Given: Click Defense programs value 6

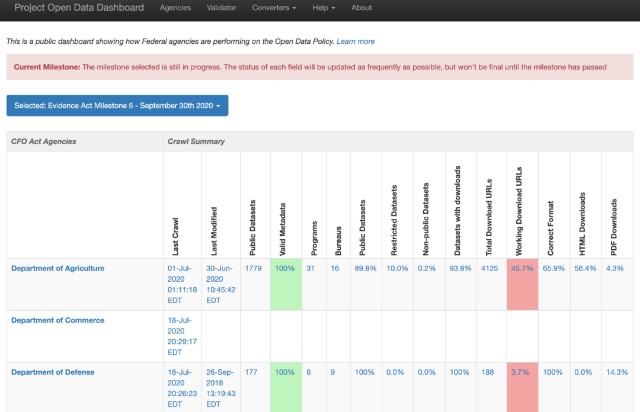Looking at the screenshot, I should pos(309,372).
